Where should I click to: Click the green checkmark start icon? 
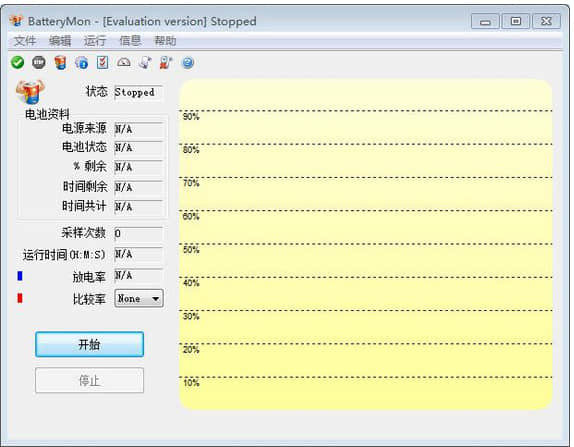17,63
